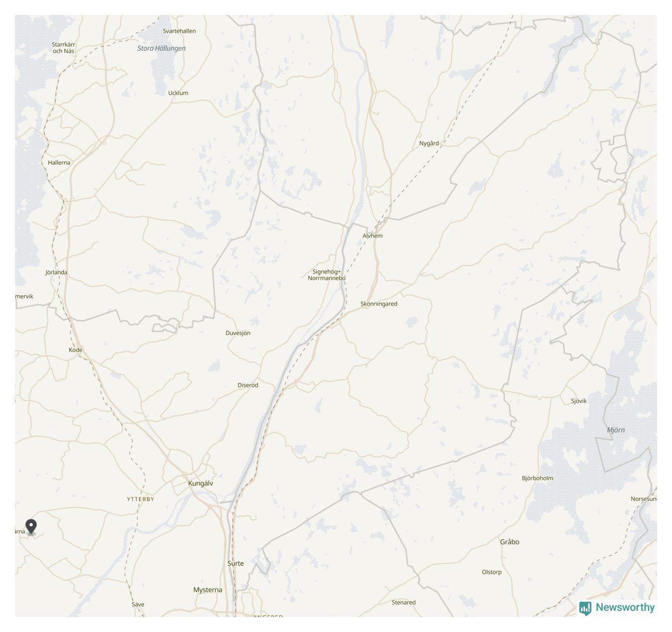Select the Ucklum label
This screenshot has height=632, width=672.
pos(178,93)
